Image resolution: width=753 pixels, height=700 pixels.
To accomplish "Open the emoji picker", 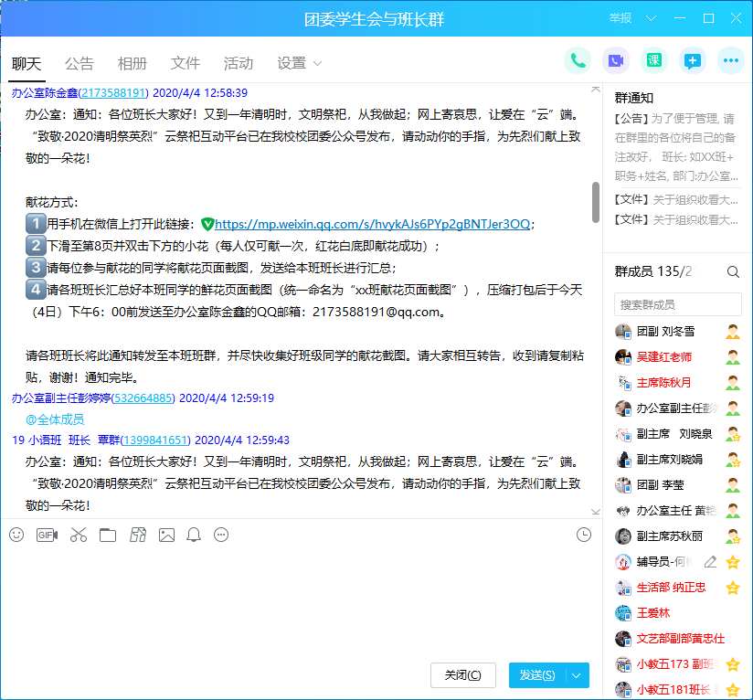I will (16, 536).
